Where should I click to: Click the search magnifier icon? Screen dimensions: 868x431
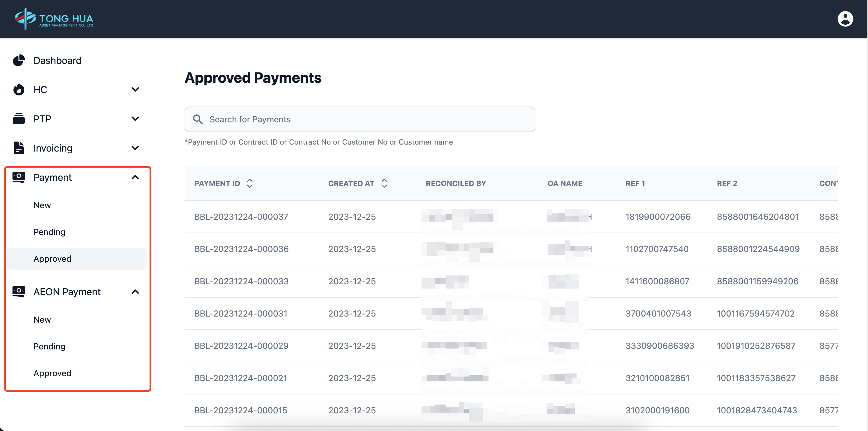click(x=198, y=119)
